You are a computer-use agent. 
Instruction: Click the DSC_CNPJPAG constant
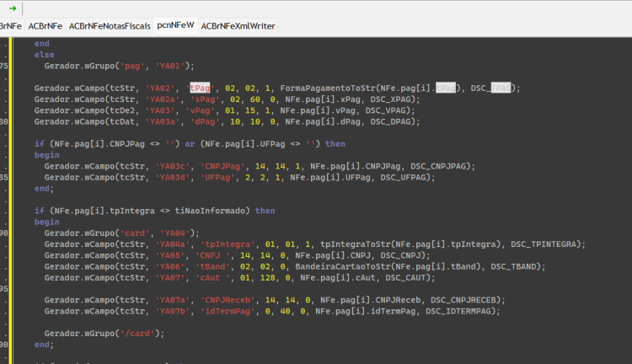tap(440, 166)
